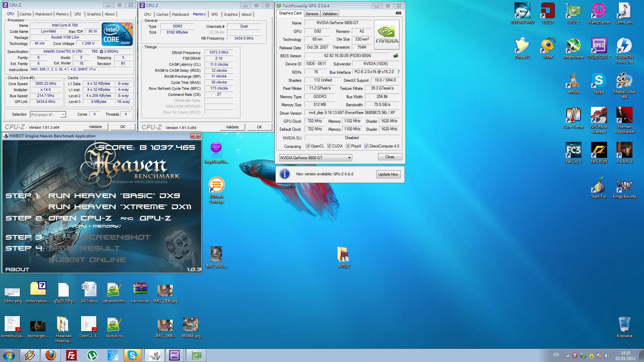Click the EN language indicator
The image size is (644, 362).
pos(556,355)
